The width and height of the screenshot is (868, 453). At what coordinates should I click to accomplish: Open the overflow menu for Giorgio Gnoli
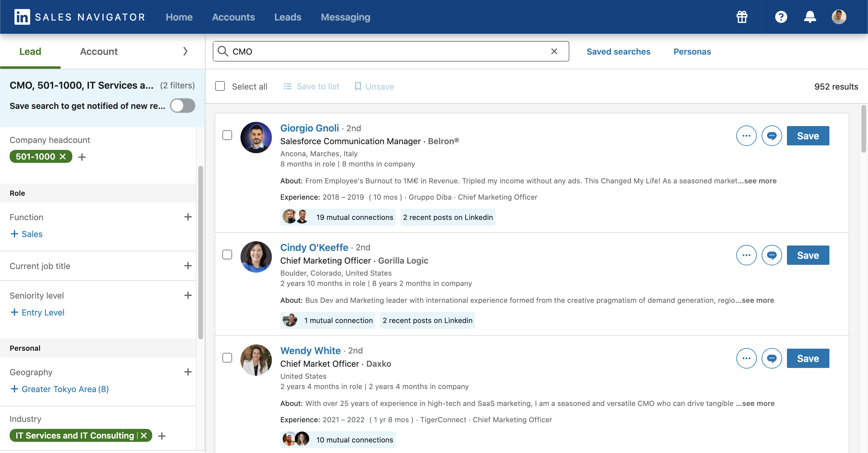746,136
